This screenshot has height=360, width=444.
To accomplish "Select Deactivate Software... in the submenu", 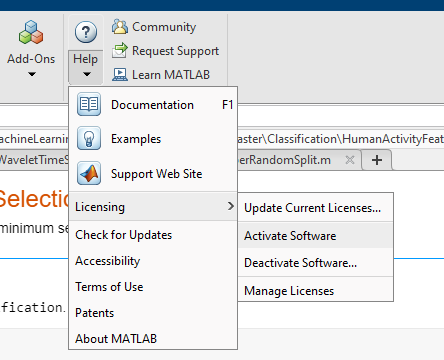I will tap(316, 263).
